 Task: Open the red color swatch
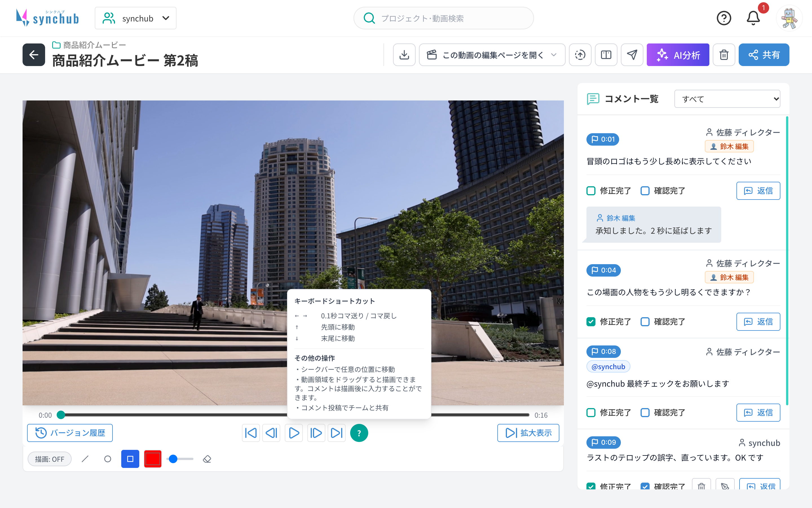tap(153, 459)
